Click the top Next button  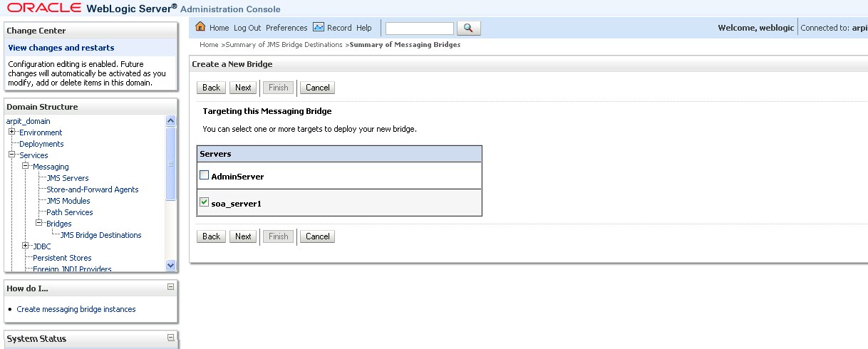click(243, 88)
